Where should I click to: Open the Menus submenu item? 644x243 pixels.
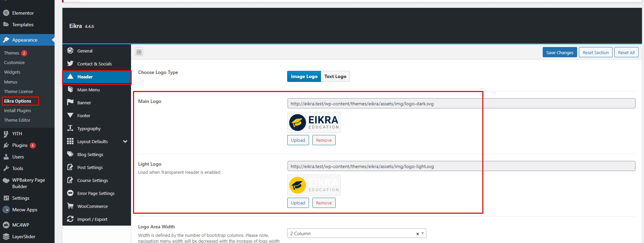point(11,82)
